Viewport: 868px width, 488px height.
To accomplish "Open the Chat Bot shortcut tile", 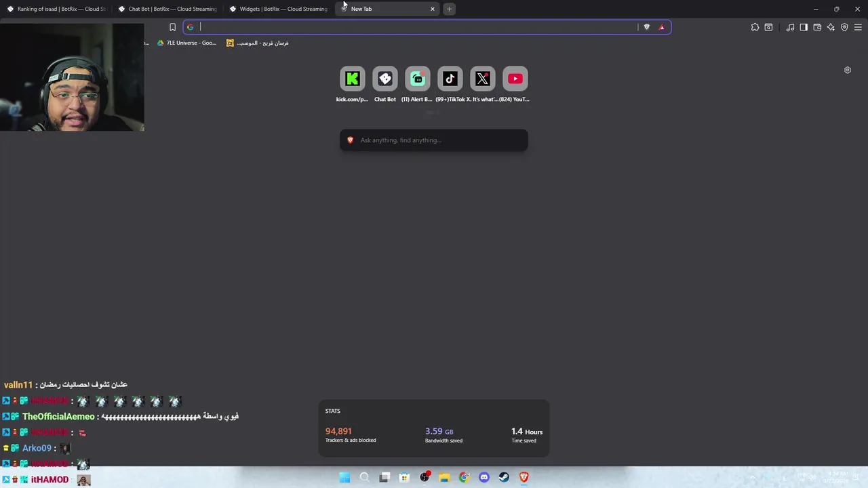I will coord(385,79).
